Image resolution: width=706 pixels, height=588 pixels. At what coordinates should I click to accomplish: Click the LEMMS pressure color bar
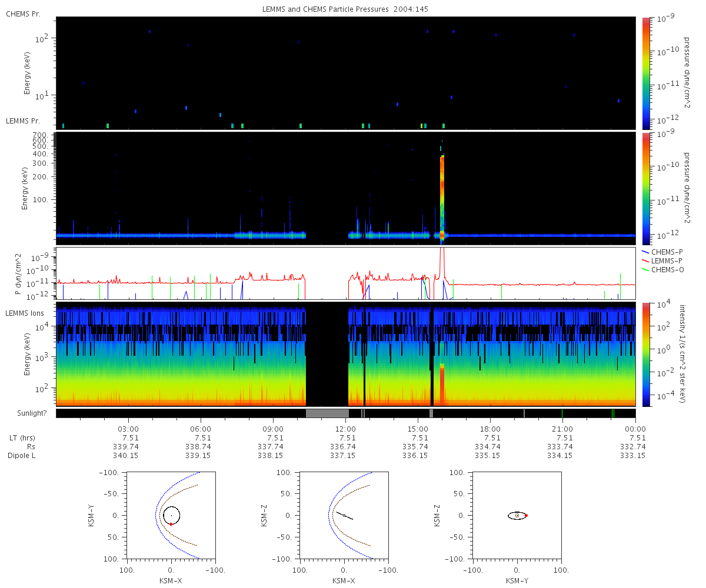pos(645,188)
